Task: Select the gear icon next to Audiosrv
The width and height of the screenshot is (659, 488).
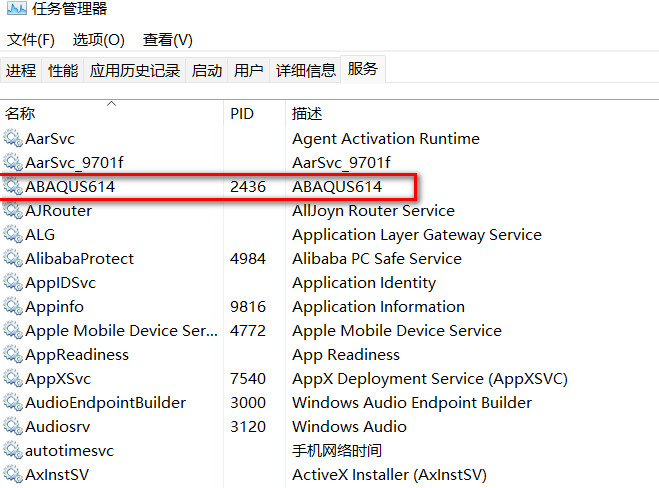Action: pos(12,427)
